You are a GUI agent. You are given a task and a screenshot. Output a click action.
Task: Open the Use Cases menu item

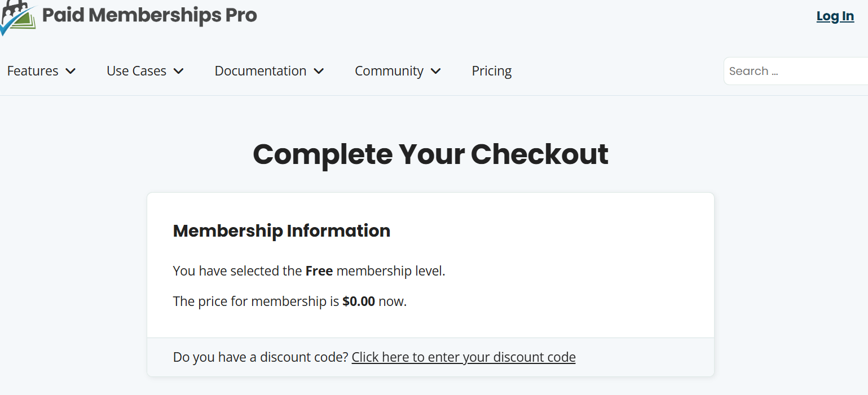[x=136, y=71]
